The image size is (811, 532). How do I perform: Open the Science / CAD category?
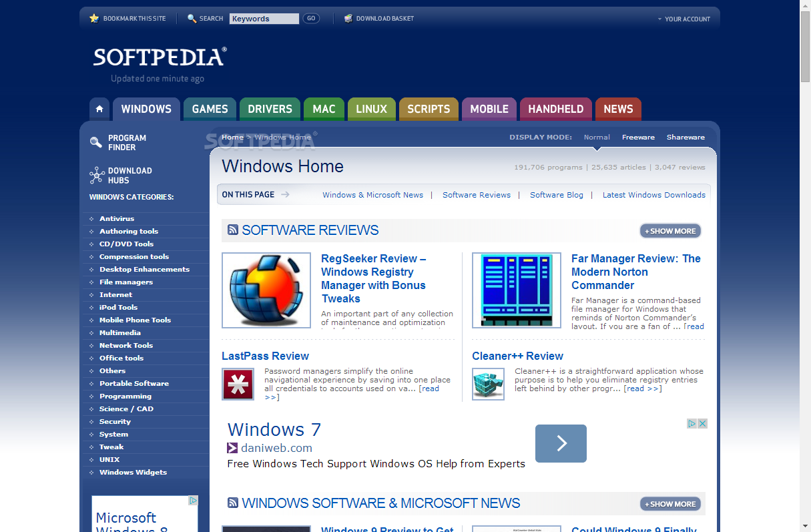pyautogui.click(x=126, y=409)
